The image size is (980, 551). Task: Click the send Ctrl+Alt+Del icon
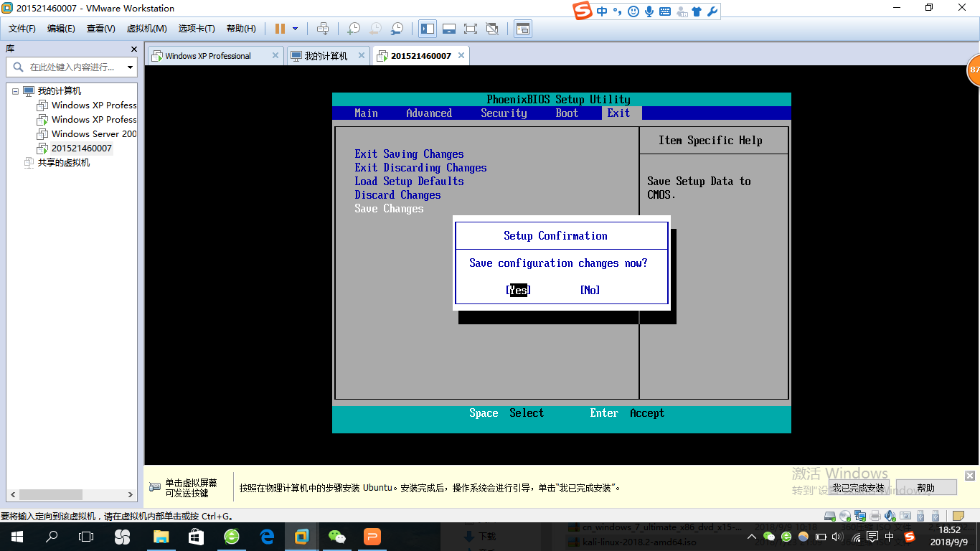click(x=323, y=29)
